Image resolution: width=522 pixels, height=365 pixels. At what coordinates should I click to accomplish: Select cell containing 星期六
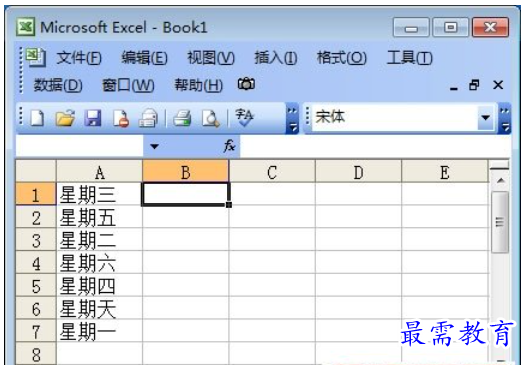(x=99, y=262)
